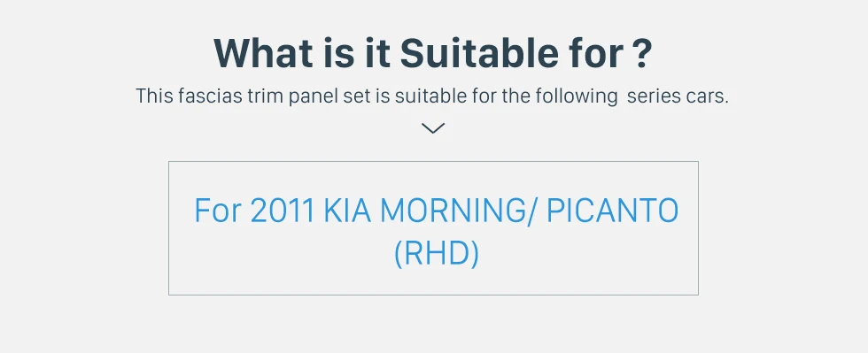Click the "For 2011 KIA MORNING/ PICANTO" text

436,211
